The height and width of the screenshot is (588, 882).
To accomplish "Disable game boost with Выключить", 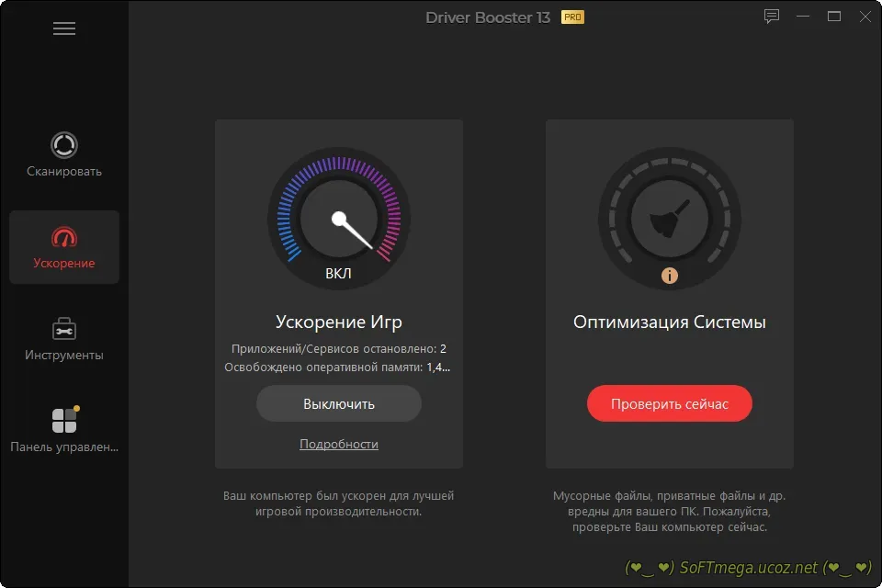I will coord(339,403).
